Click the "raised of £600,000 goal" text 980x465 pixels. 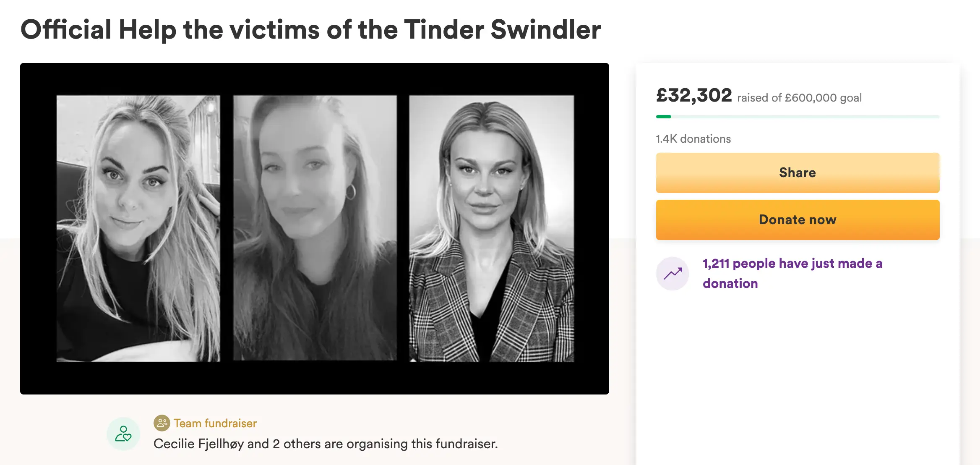[799, 98]
